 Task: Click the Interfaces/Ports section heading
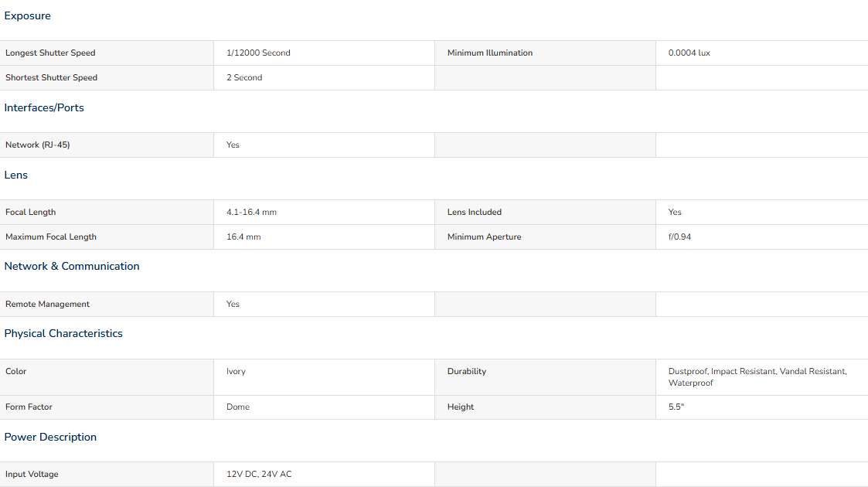click(44, 108)
